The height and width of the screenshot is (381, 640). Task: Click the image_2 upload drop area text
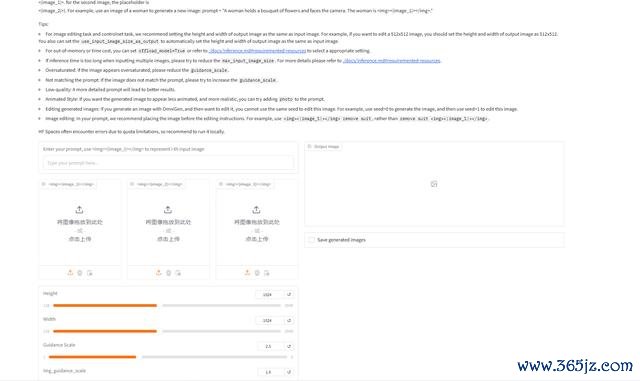click(168, 230)
